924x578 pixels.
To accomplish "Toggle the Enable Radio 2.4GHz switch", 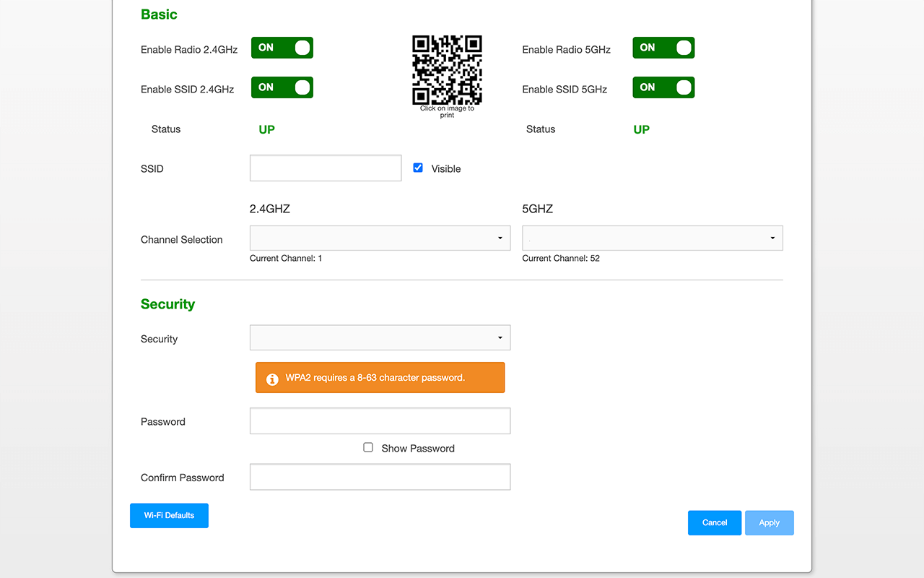I will coord(282,48).
